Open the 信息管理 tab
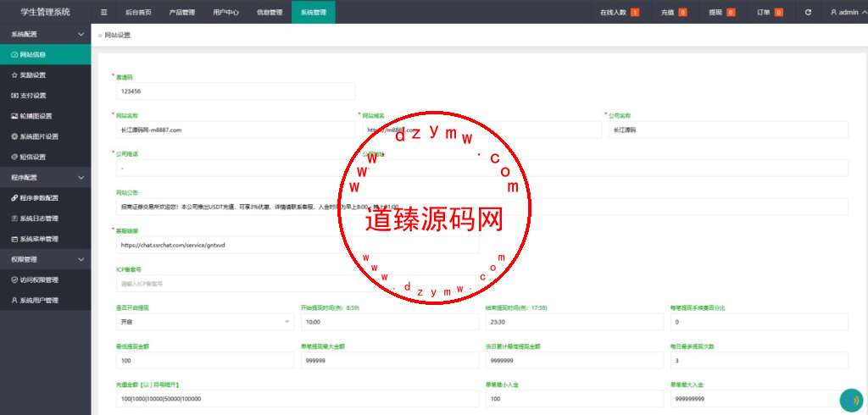This screenshot has width=868, height=415. click(270, 12)
